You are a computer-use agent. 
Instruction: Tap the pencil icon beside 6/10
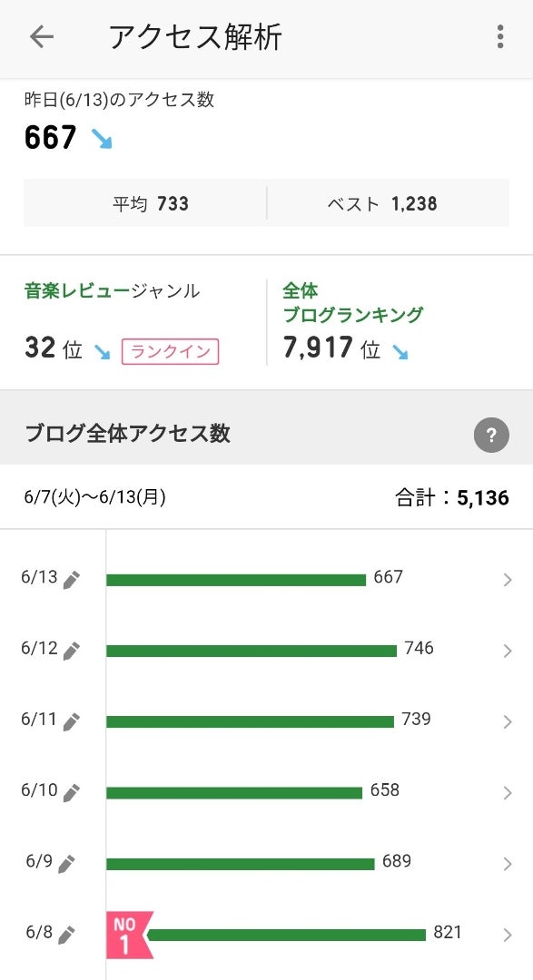pyautogui.click(x=72, y=792)
